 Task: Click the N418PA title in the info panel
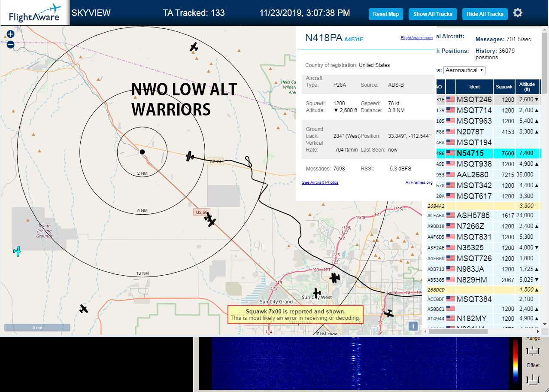pyautogui.click(x=324, y=37)
